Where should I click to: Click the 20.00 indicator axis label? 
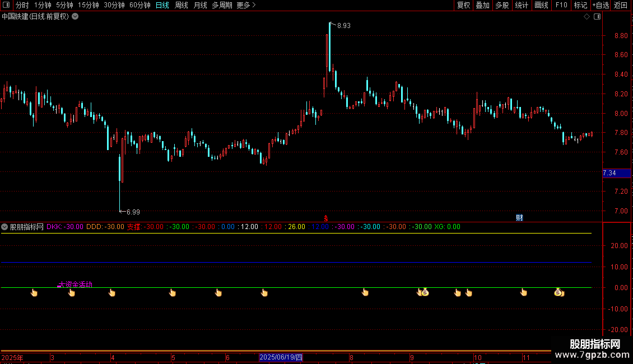click(619, 246)
